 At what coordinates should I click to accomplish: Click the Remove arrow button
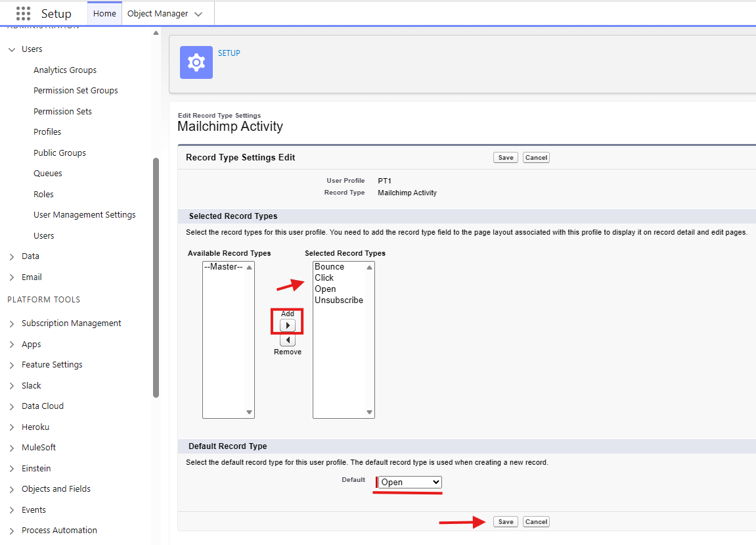pos(287,340)
